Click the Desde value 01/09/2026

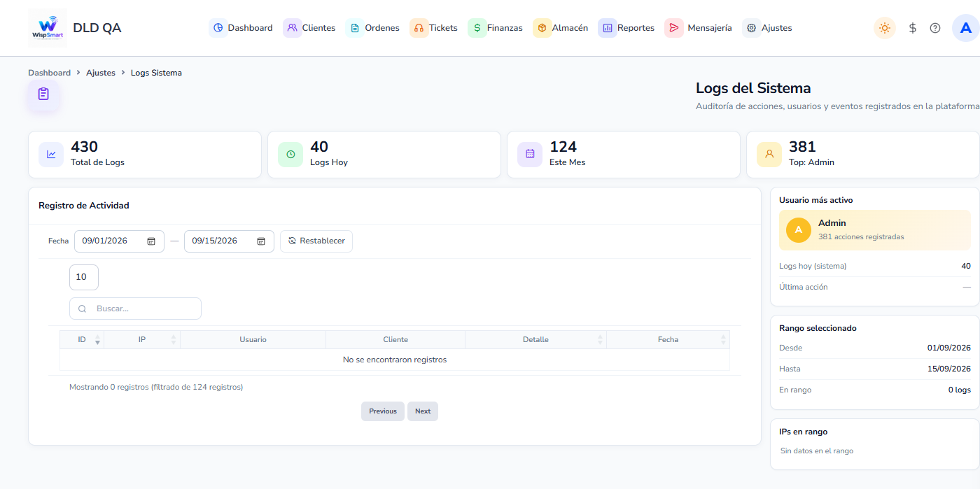(x=949, y=348)
